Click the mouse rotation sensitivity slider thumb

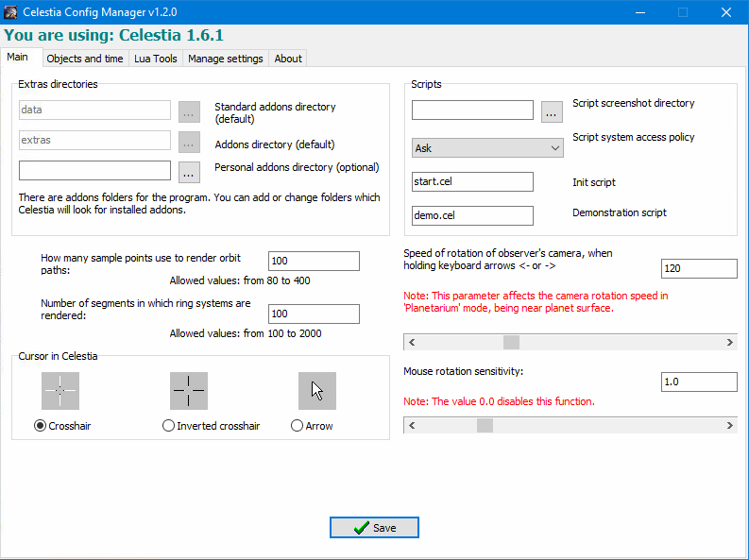coord(485,425)
